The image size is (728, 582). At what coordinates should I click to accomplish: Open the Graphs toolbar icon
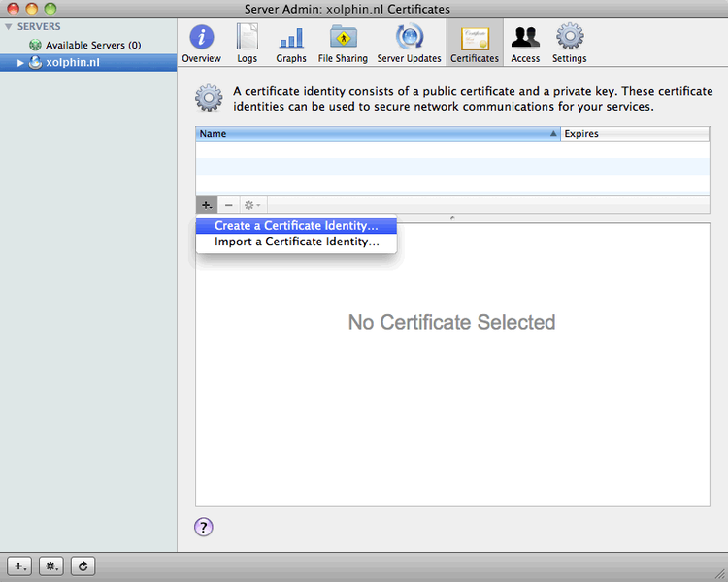click(x=291, y=44)
